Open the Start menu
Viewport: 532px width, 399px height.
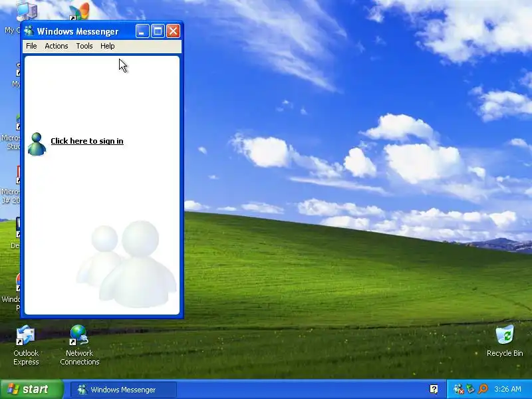[x=31, y=389]
